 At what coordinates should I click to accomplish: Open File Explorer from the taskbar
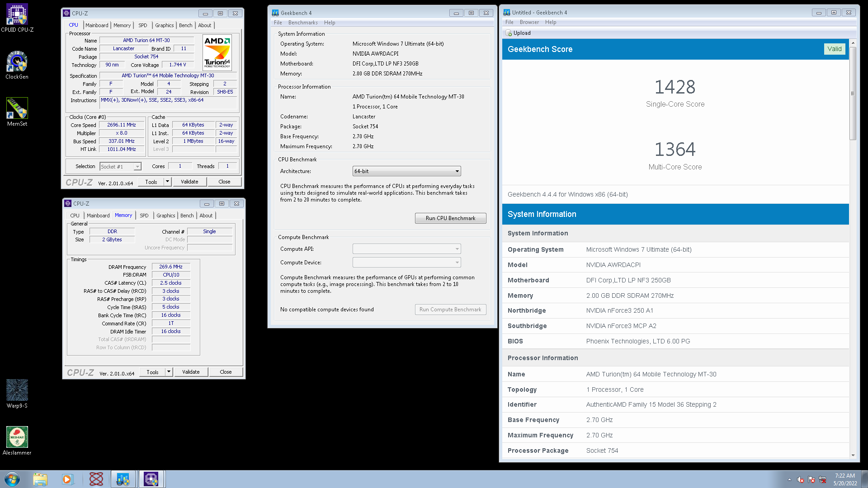(x=40, y=479)
